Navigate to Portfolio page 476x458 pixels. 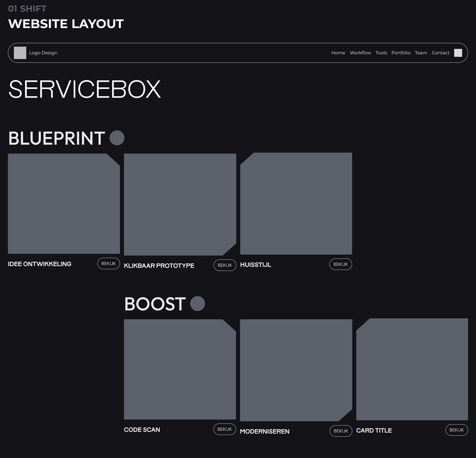tap(401, 53)
